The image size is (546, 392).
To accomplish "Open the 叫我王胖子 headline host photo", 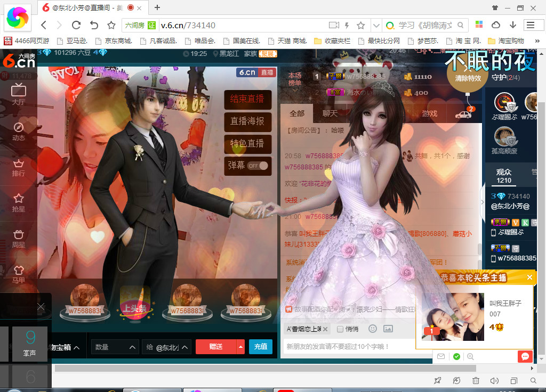I will (x=453, y=317).
